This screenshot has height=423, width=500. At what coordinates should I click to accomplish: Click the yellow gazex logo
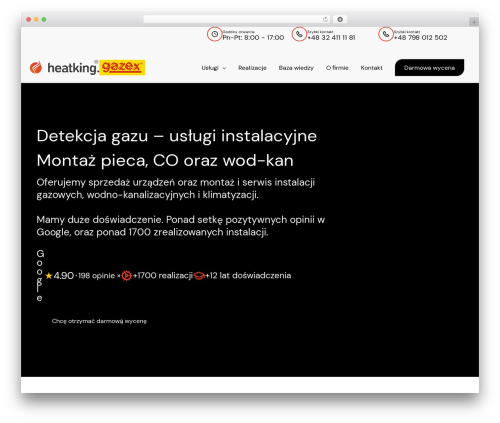click(122, 67)
